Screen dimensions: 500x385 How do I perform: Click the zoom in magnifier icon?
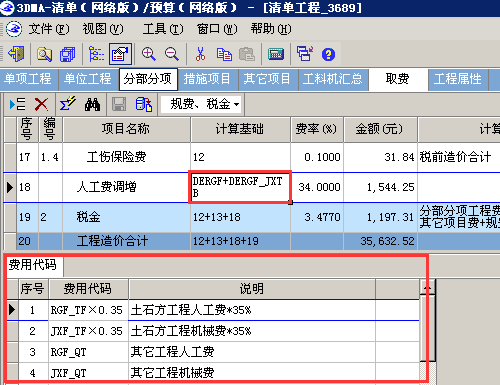(x=149, y=54)
